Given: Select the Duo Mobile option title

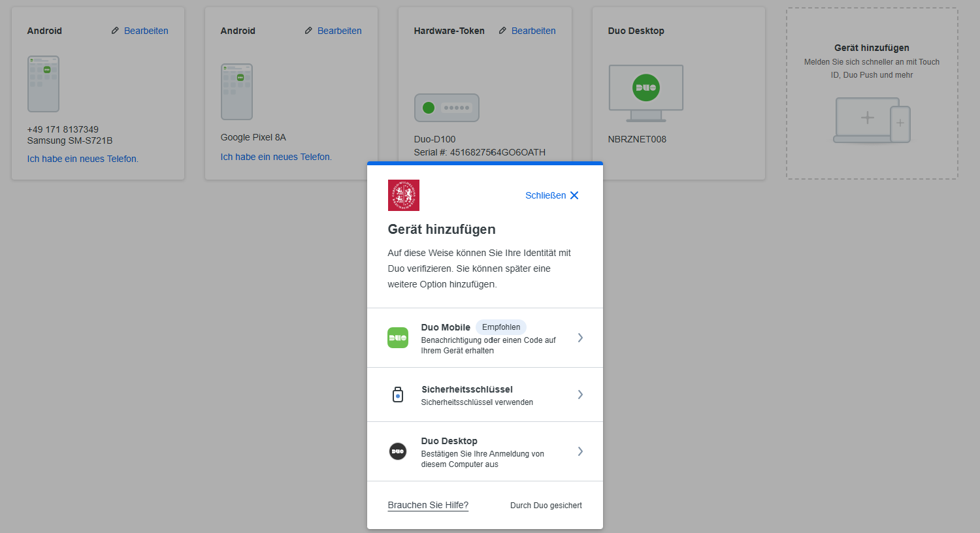Looking at the screenshot, I should tap(446, 327).
